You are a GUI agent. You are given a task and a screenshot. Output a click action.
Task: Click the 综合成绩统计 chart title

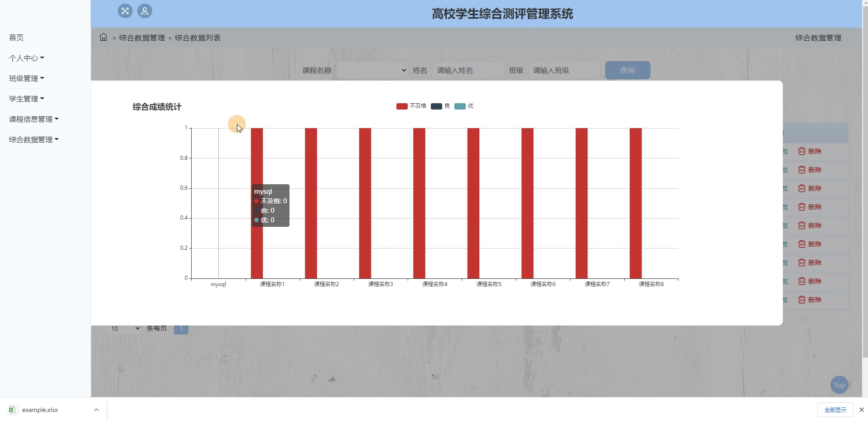coord(157,107)
